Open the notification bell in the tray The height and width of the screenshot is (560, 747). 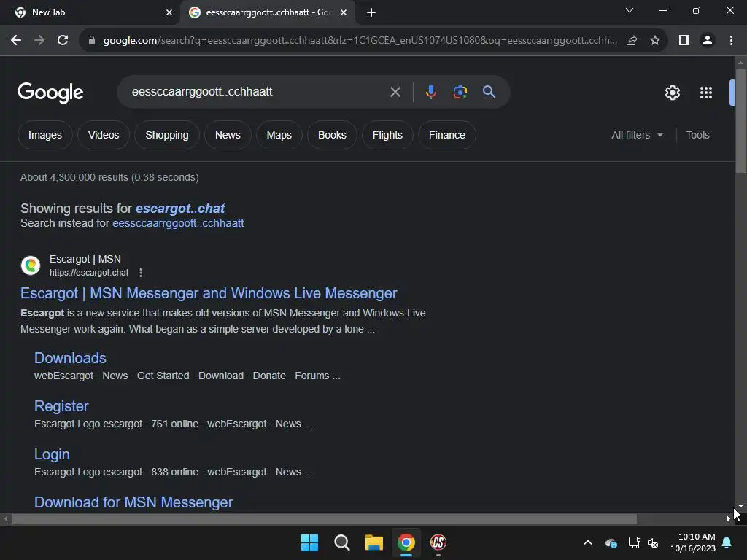[x=727, y=542]
